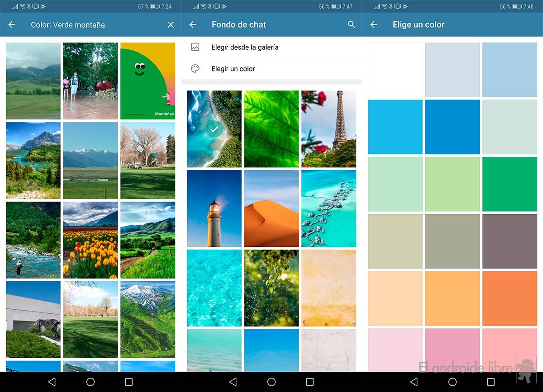Viewport: 543px width, 392px height.
Task: Select Elegir un color option
Action: (x=233, y=69)
